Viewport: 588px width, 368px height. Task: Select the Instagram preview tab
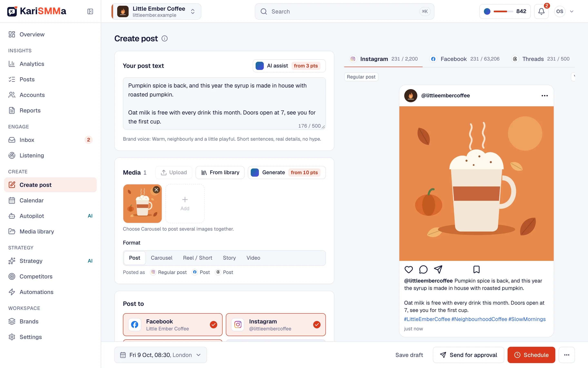383,59
